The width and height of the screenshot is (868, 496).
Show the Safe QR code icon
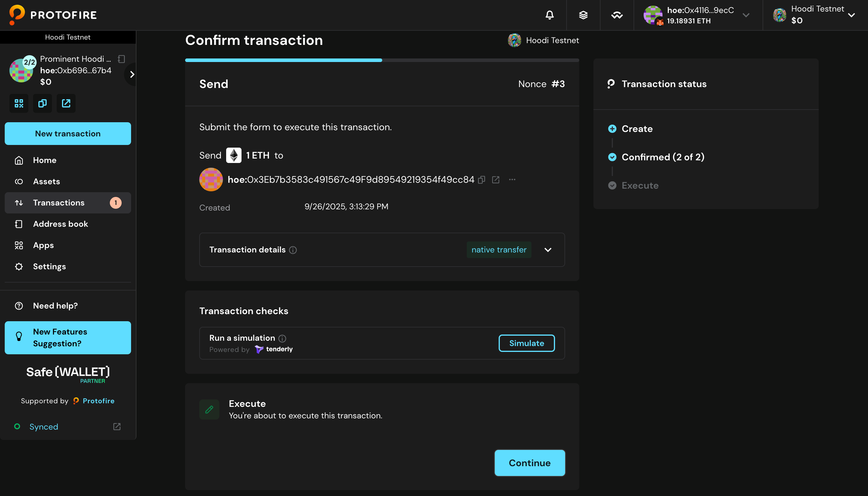(19, 103)
